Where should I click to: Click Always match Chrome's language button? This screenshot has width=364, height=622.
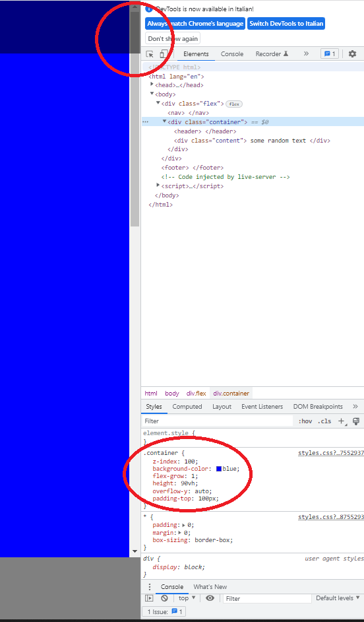click(195, 24)
